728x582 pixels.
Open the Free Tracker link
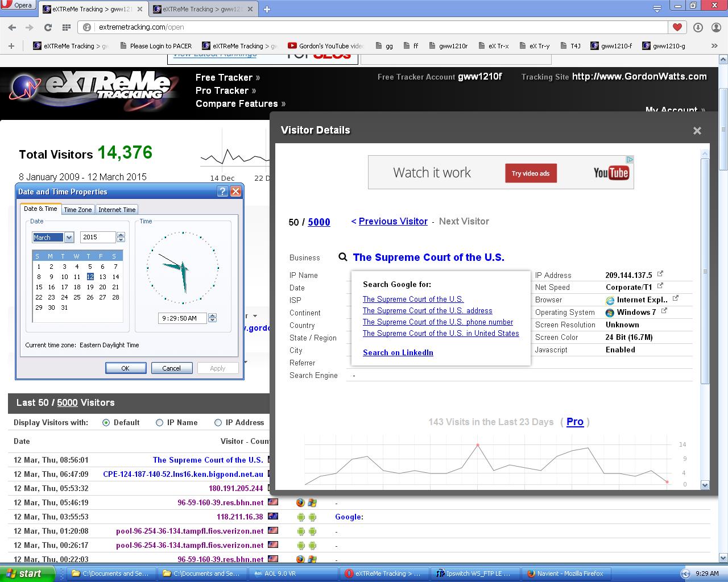(x=227, y=77)
